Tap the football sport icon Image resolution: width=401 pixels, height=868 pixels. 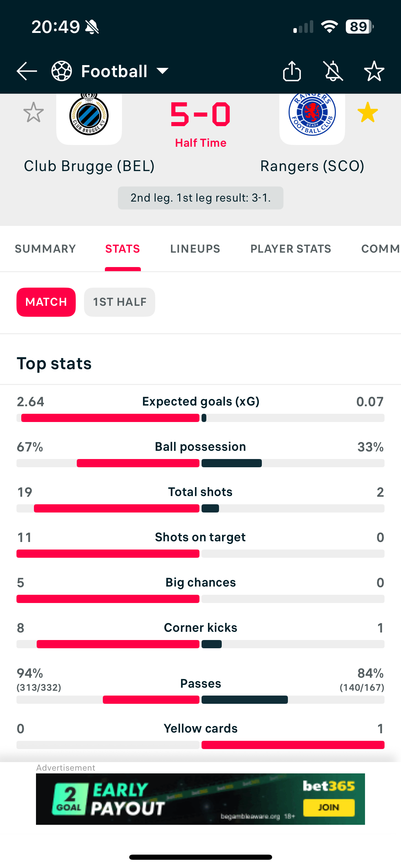[62, 71]
